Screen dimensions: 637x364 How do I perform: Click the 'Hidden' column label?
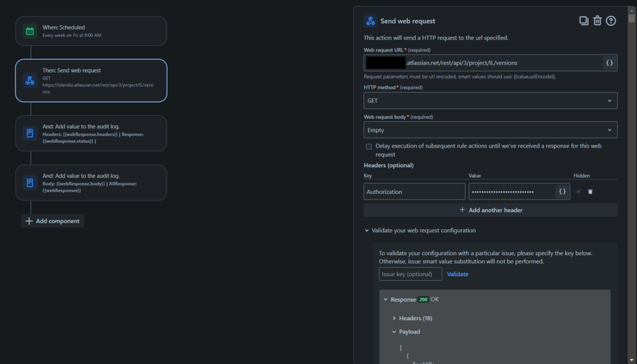pyautogui.click(x=582, y=175)
